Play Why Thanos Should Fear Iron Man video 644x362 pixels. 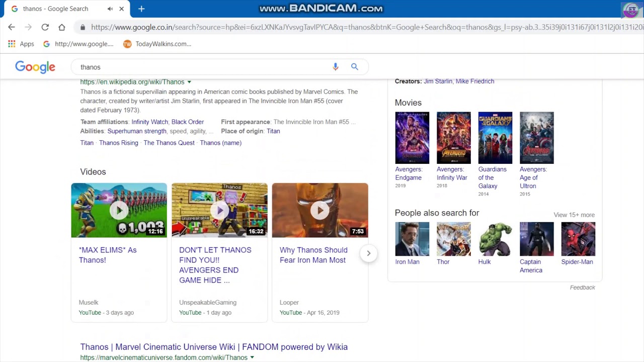pos(320,210)
